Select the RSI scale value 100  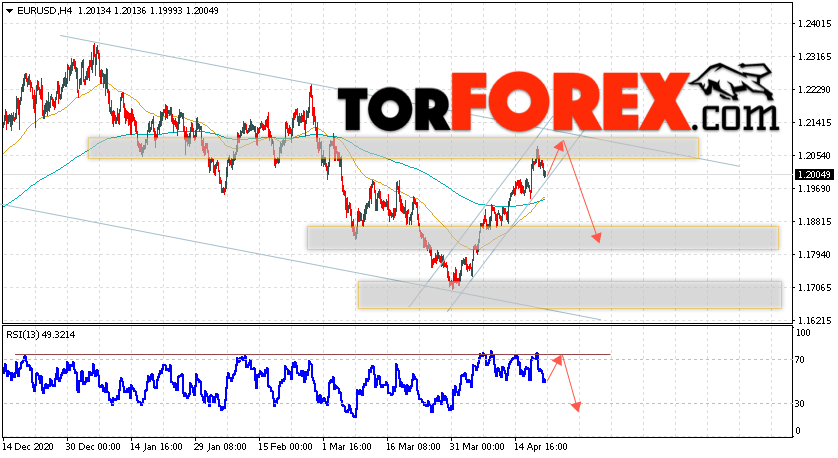(803, 333)
